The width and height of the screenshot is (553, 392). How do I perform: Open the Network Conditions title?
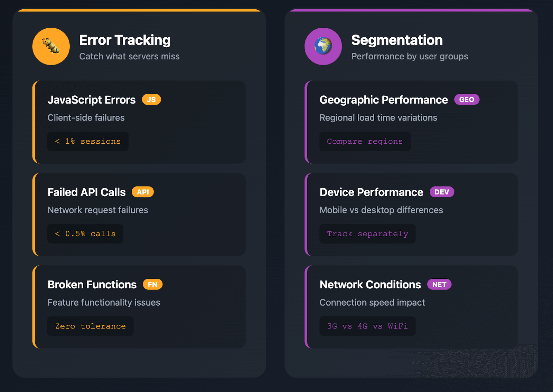tap(370, 285)
